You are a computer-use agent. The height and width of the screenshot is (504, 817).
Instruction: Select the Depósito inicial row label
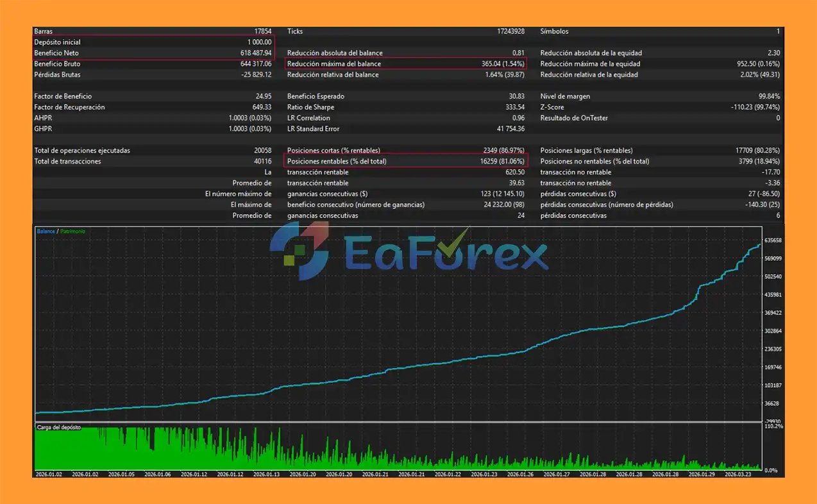pos(57,42)
